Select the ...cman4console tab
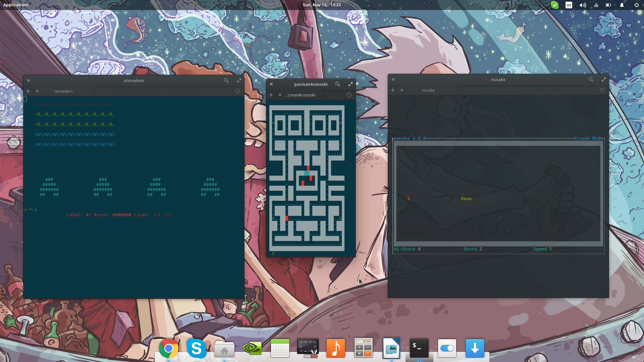 300,95
